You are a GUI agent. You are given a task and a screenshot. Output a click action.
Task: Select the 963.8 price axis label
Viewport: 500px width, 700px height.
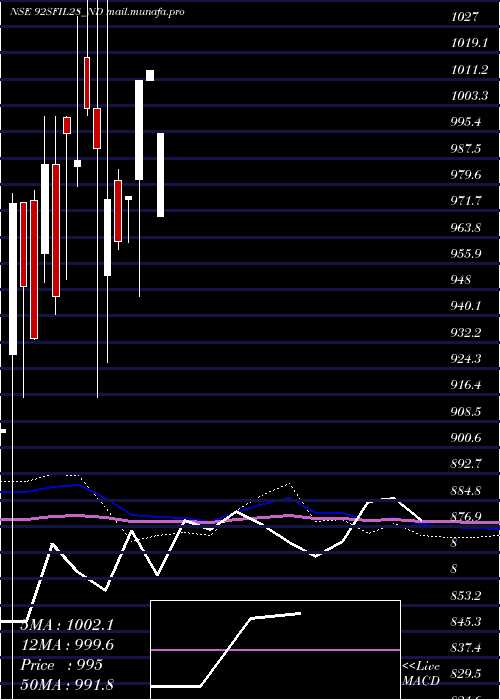point(466,227)
